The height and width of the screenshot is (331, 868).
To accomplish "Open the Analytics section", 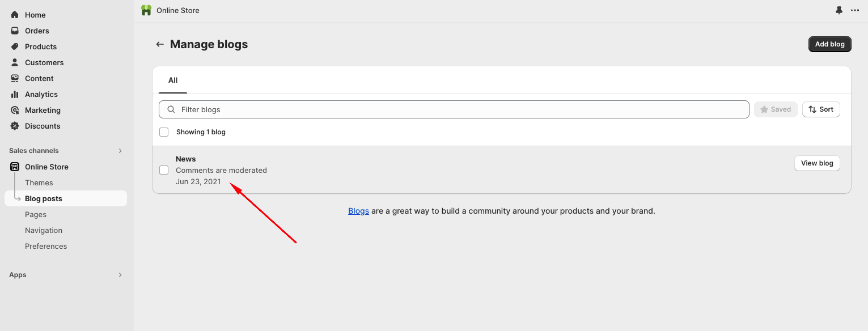I will pyautogui.click(x=15, y=94).
